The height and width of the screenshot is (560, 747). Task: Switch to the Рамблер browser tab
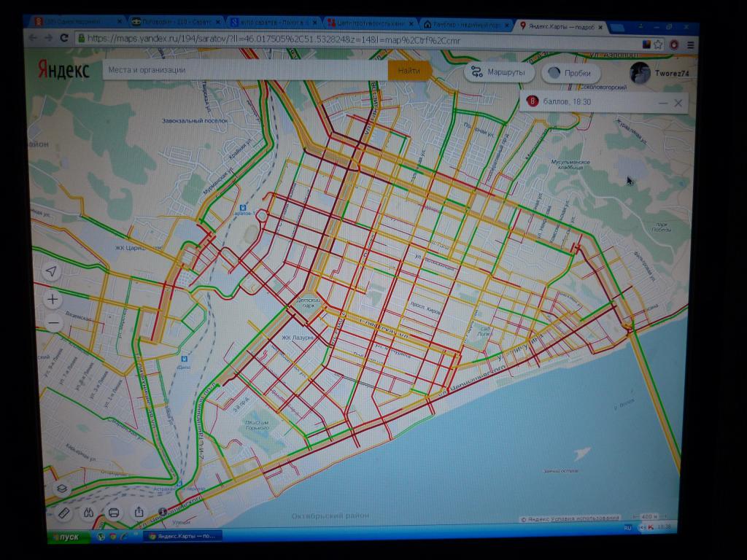tap(466, 24)
